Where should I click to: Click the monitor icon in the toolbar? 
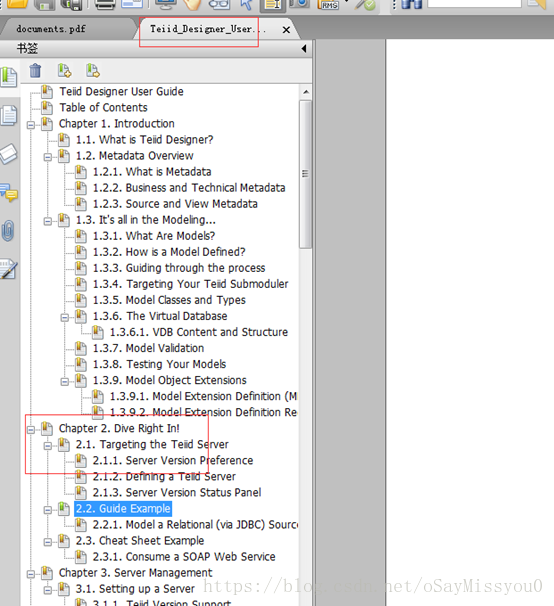coord(166,4)
